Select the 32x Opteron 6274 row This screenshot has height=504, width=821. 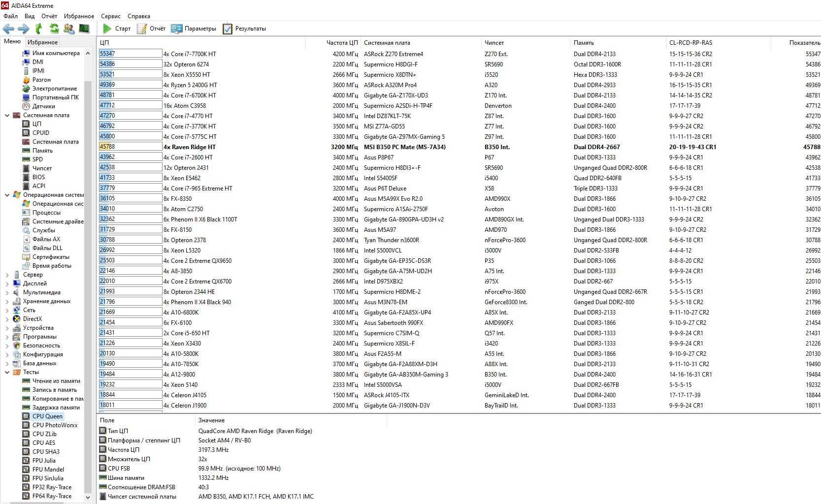[x=460, y=64]
